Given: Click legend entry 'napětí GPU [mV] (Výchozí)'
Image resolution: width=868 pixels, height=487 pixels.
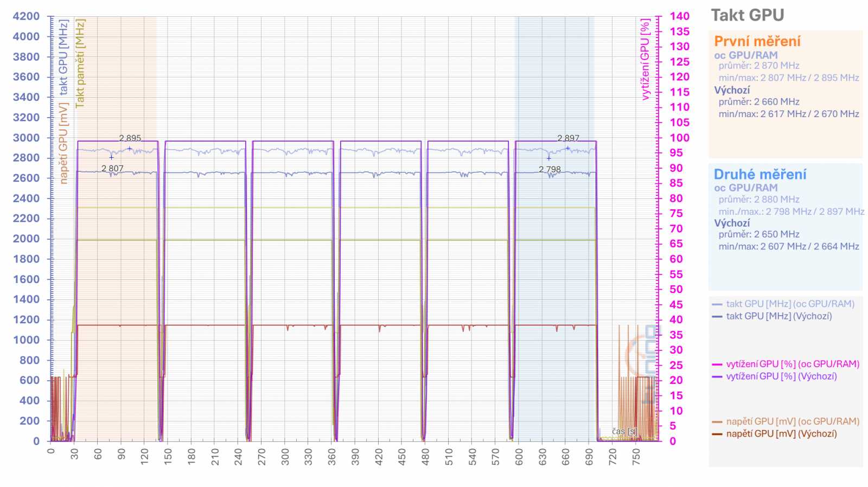Looking at the screenshot, I should [x=781, y=433].
